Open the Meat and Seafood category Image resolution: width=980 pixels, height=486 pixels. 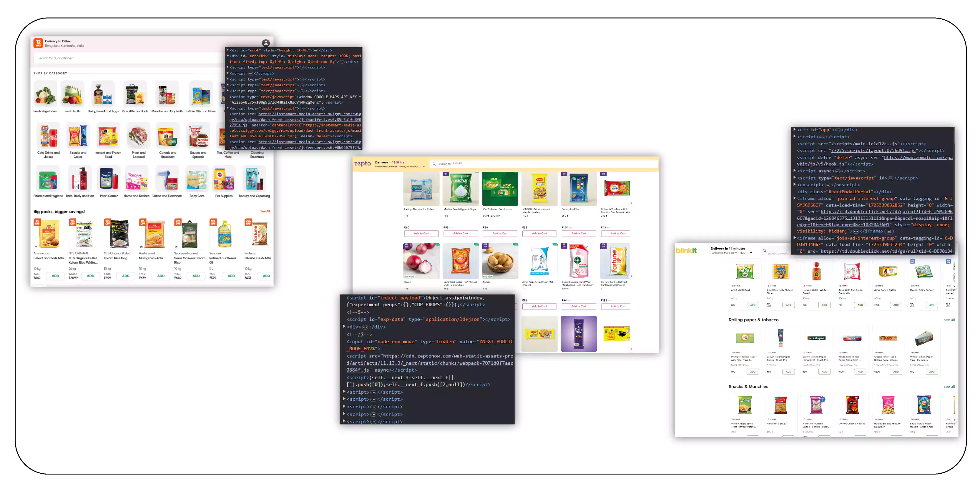(x=139, y=140)
